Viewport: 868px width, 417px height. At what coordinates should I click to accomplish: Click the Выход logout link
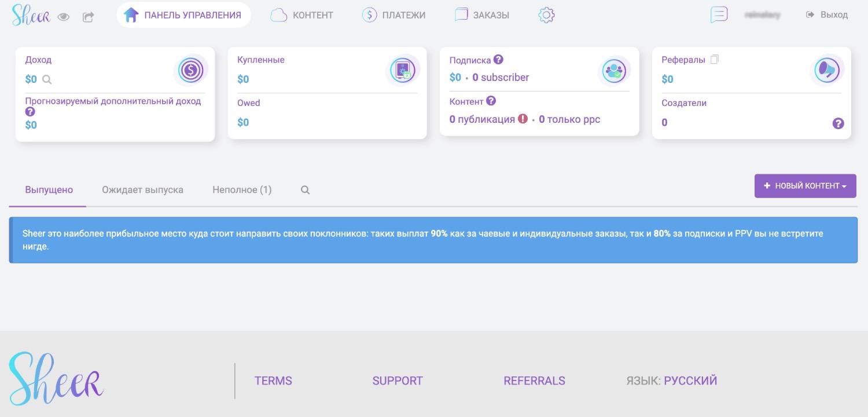tap(827, 15)
